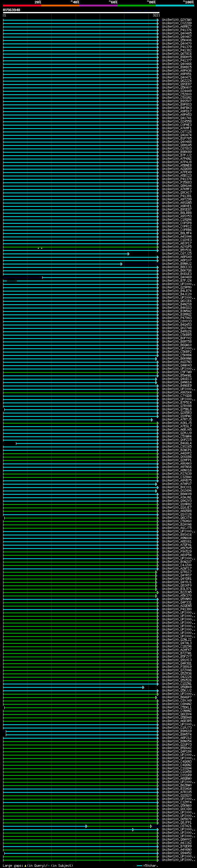Click the UniRef100_Q6Z2Z4 label

point(177,81)
